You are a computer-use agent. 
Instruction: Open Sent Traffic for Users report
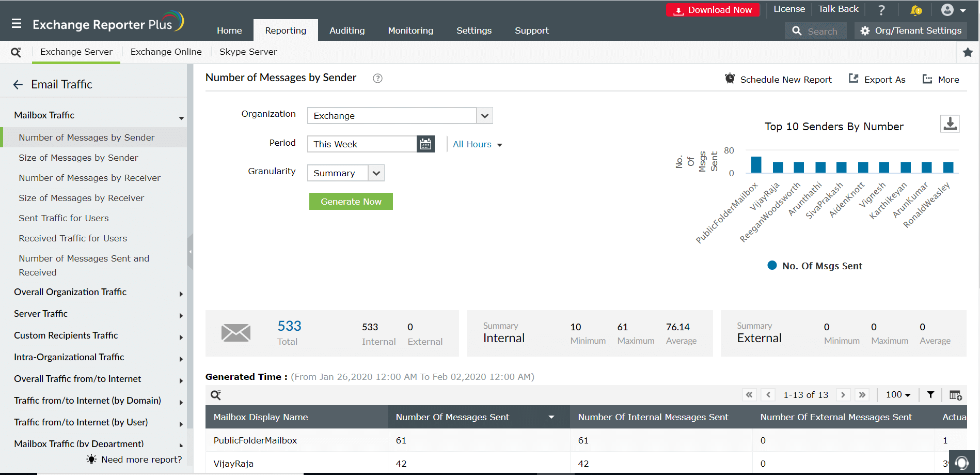pos(64,218)
